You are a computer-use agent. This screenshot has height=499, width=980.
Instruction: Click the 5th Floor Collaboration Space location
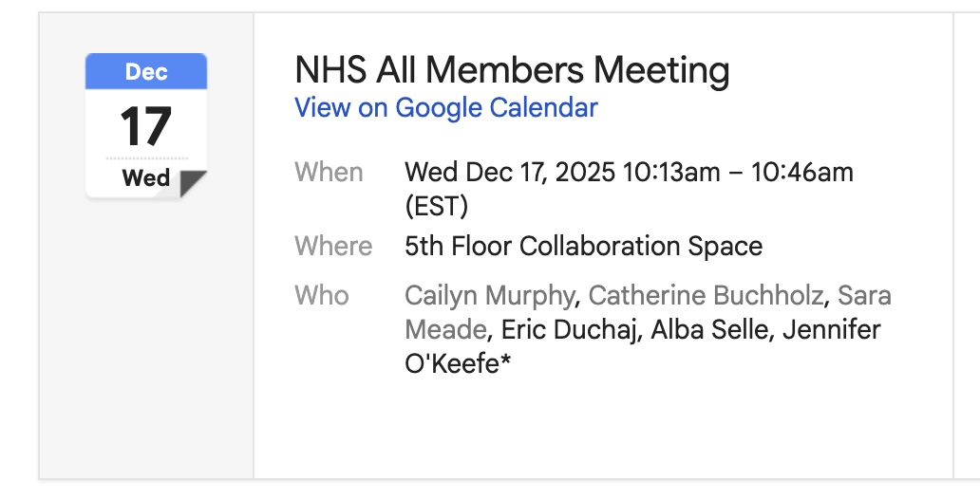[583, 247]
